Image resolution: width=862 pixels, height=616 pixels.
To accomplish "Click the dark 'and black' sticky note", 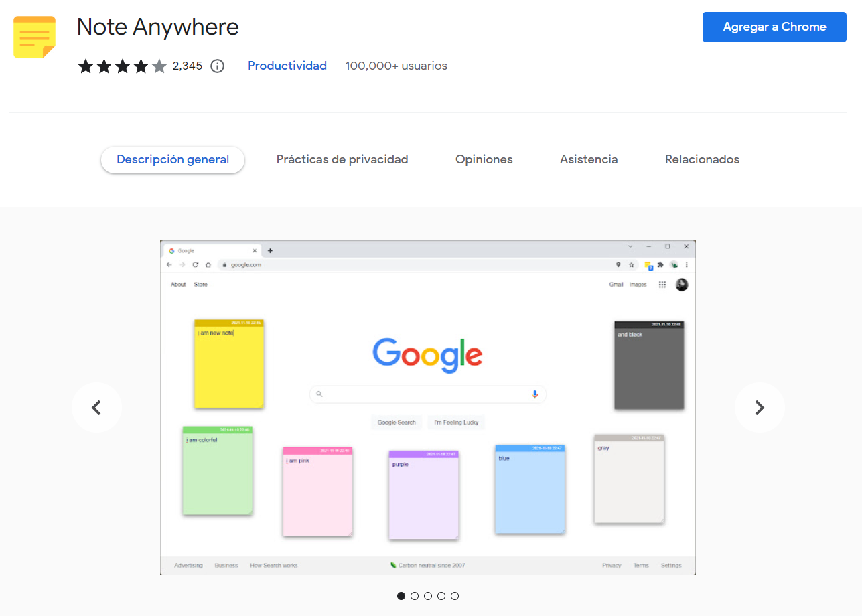I will [649, 365].
